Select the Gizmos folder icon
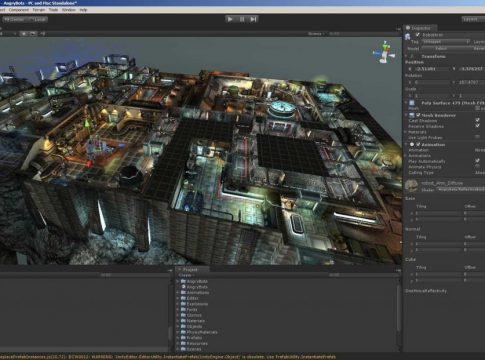Viewport: 485px width, 360px height. pyautogui.click(x=183, y=315)
